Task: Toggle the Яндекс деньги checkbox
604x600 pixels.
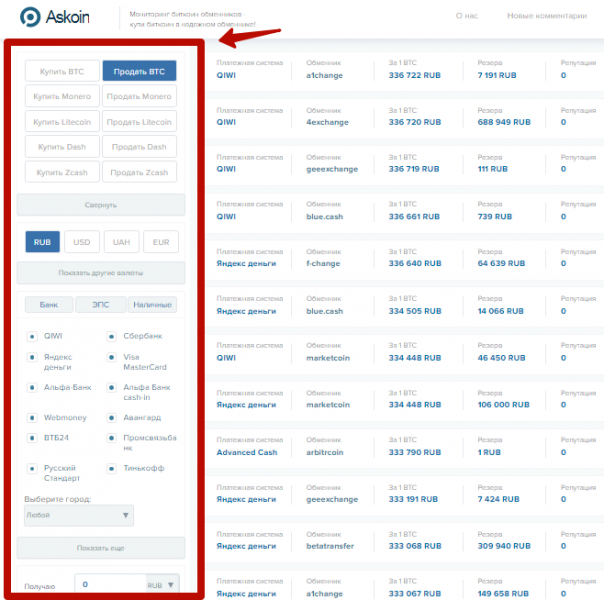Action: [32, 357]
